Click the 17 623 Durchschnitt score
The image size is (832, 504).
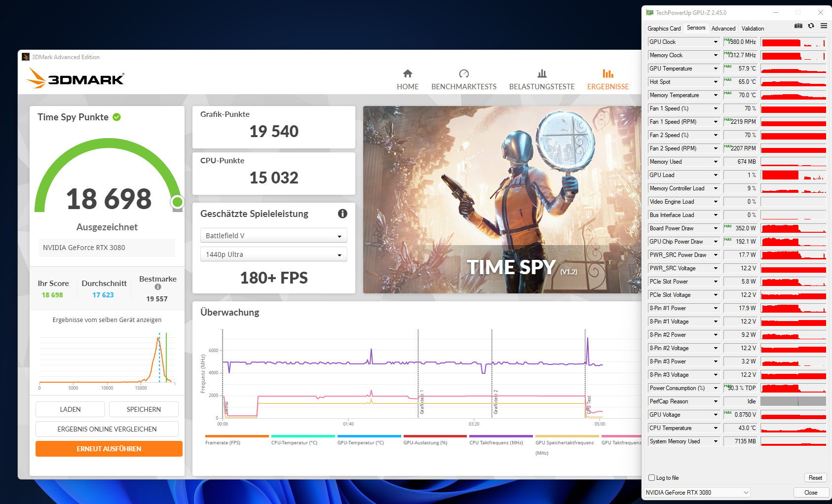click(x=103, y=295)
